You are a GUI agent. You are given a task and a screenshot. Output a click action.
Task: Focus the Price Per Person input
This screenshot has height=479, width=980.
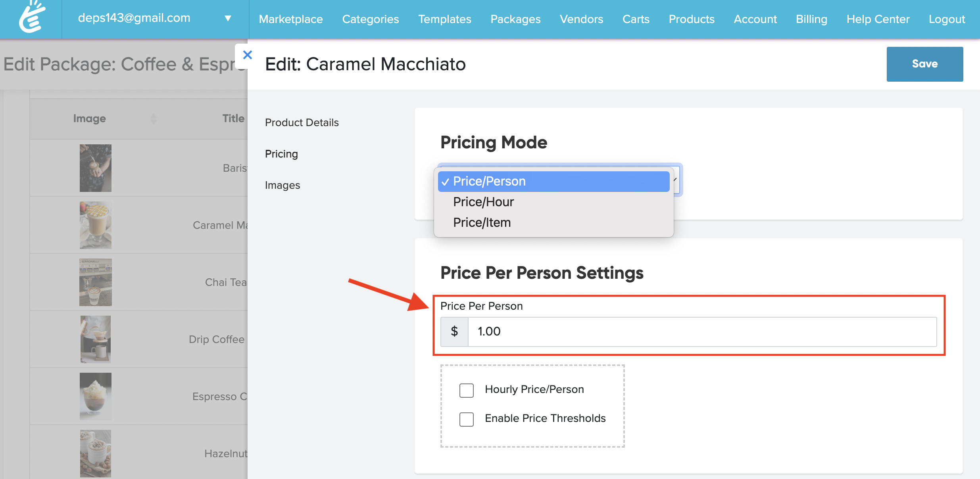coord(701,331)
